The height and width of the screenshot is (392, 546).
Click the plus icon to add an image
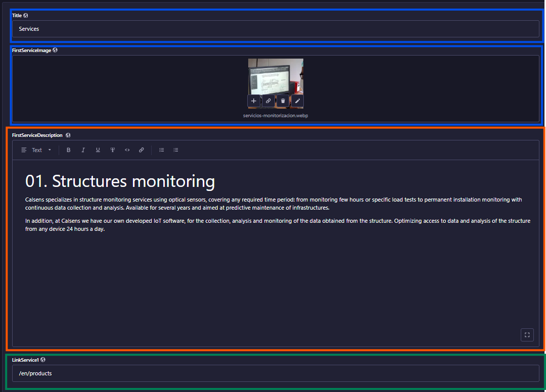254,101
